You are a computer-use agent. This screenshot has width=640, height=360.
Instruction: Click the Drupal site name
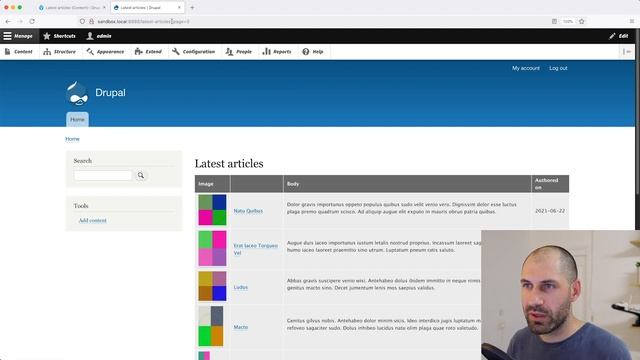coord(110,93)
